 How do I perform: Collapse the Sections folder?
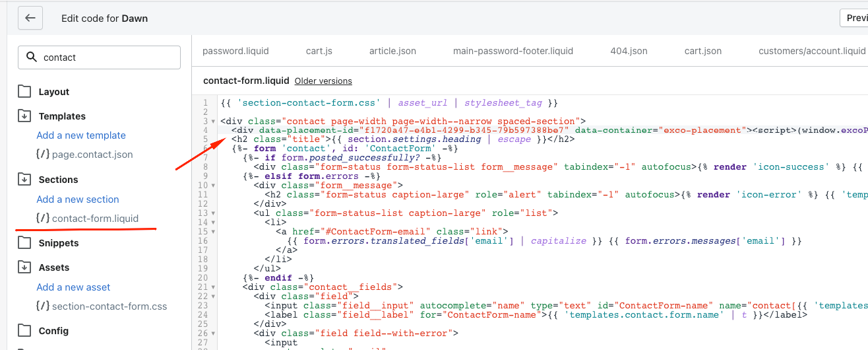coord(58,180)
